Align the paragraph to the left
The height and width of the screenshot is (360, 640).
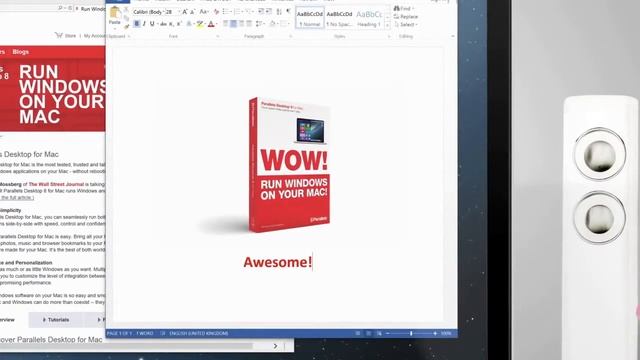click(225, 23)
